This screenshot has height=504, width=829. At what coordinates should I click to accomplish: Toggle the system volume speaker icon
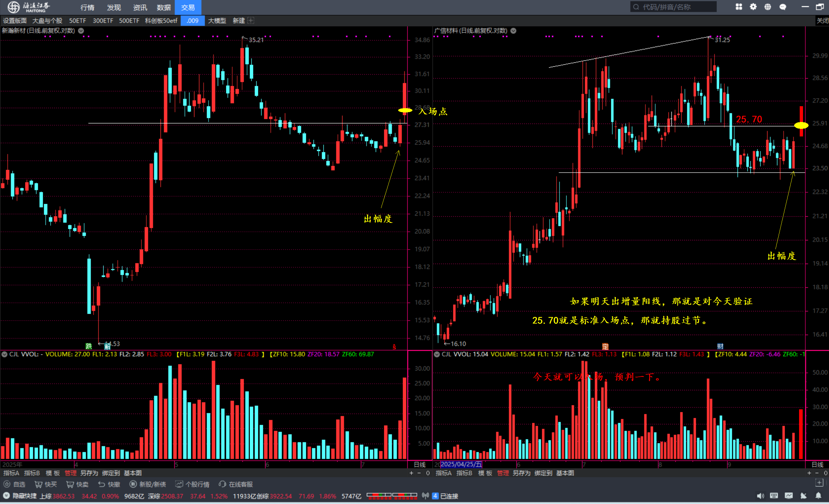tap(760, 495)
